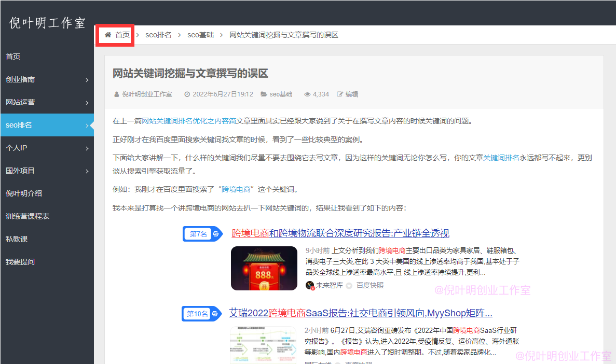Open result 跨境电商和跨境物流联合深度研究报告
This screenshot has width=616, height=364.
[340, 233]
